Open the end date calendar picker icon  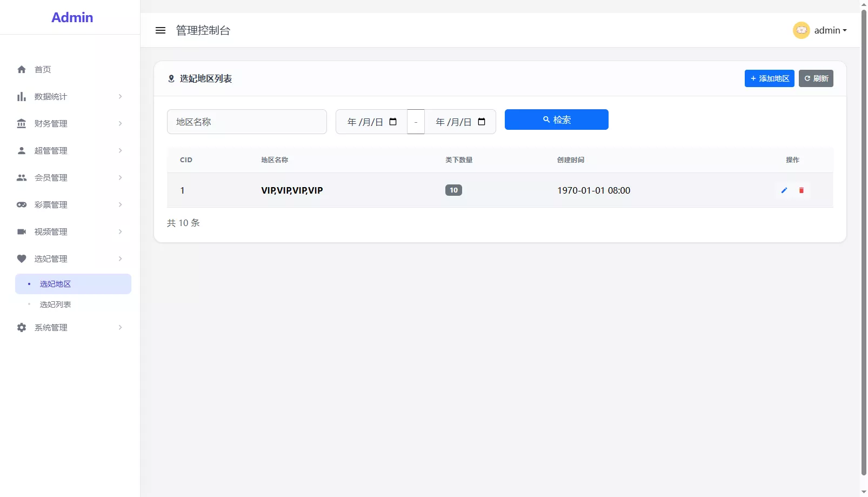[482, 122]
